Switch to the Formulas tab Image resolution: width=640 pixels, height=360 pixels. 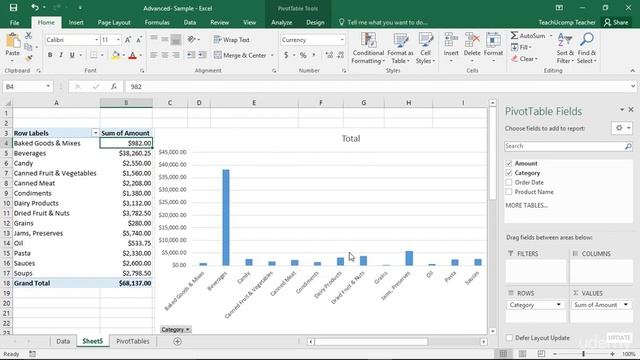click(157, 22)
